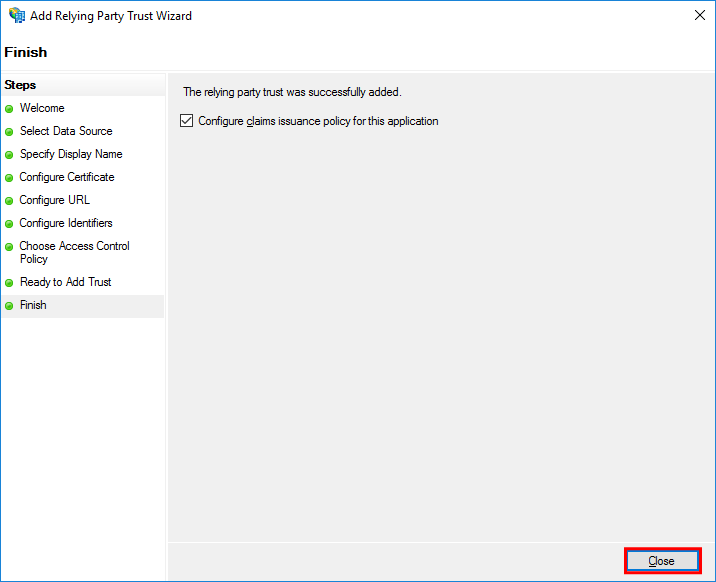Viewport: 716px width, 582px height.
Task: Click the Configure claims issuance policy label
Action: [318, 121]
